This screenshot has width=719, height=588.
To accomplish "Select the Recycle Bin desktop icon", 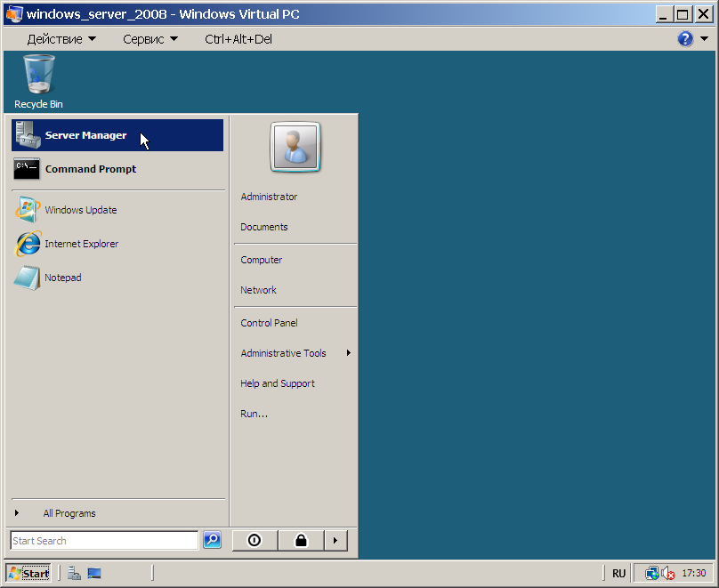I will coord(38,82).
